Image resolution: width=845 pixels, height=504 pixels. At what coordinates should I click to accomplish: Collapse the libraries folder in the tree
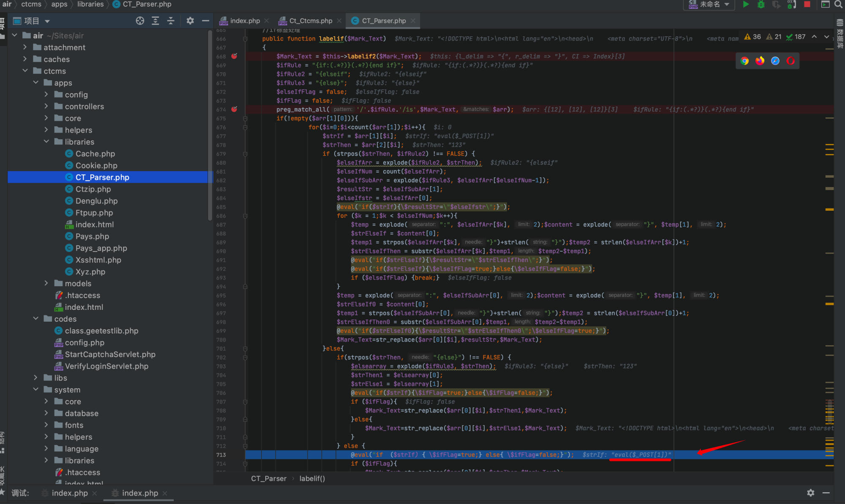click(x=46, y=142)
